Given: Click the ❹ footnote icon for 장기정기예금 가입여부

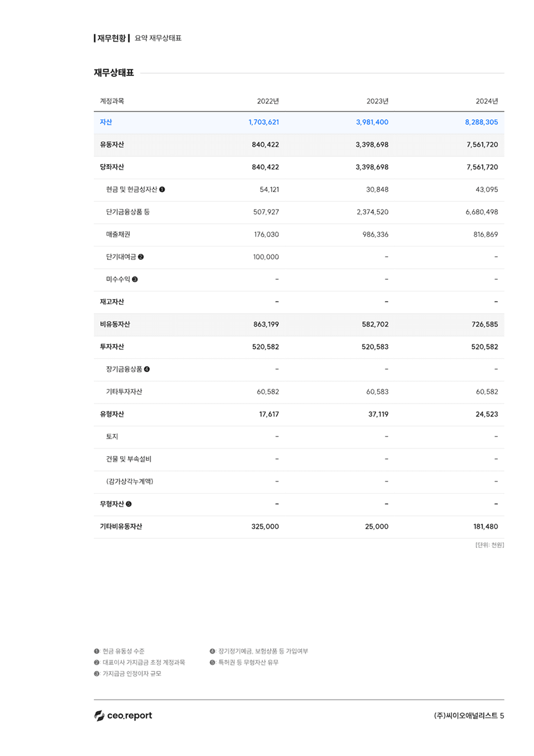Looking at the screenshot, I should point(212,651).
